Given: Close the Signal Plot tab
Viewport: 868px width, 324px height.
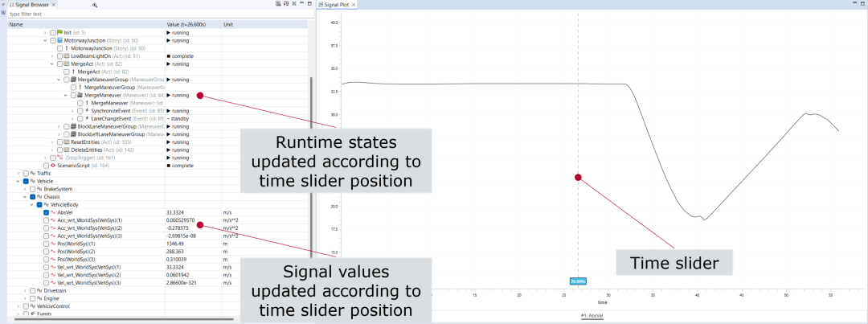Looking at the screenshot, I should pos(354,5).
